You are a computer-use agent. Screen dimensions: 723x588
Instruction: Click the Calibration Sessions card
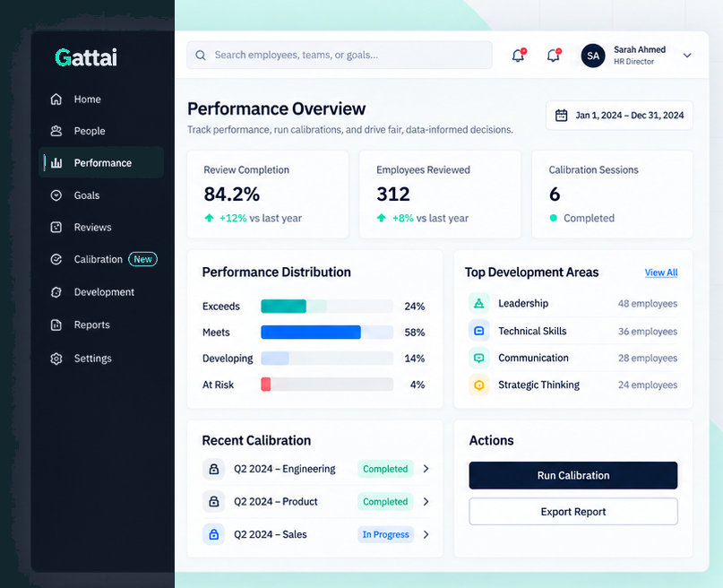pos(612,195)
